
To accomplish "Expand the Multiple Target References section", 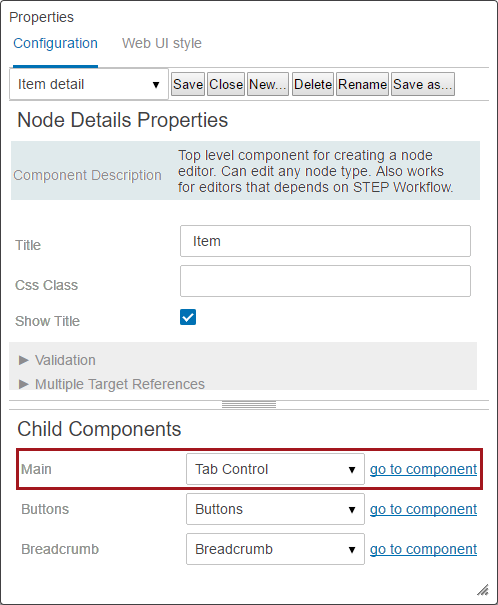I will [x=112, y=384].
